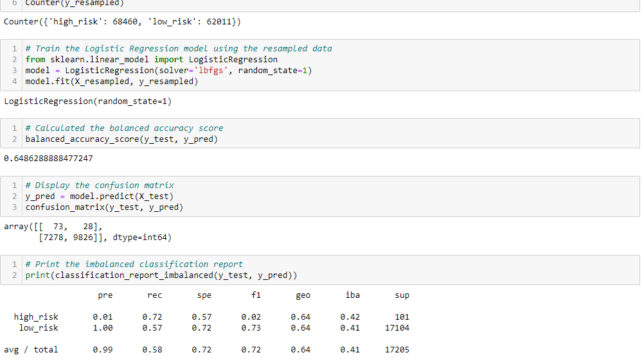Click the 'f1' column header in report
Viewport: 644px width, 364px height.
[256, 295]
